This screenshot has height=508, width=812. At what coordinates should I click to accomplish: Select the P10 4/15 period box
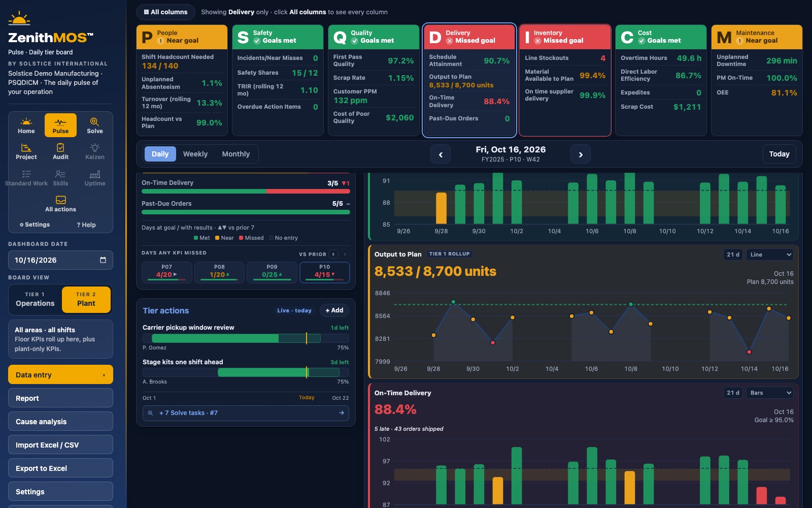point(325,272)
